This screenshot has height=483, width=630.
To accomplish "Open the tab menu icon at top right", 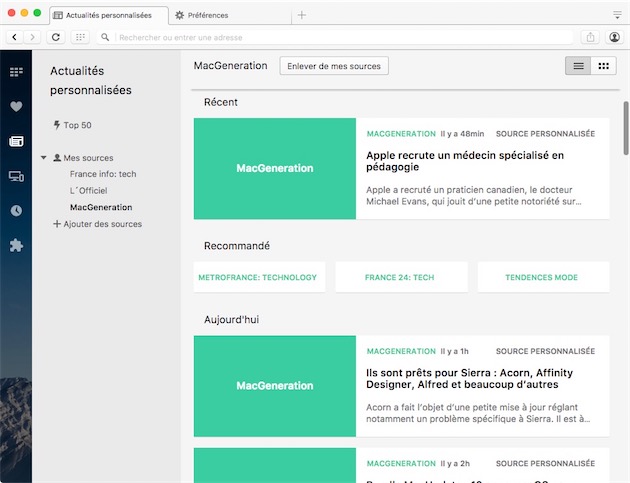I will point(618,15).
